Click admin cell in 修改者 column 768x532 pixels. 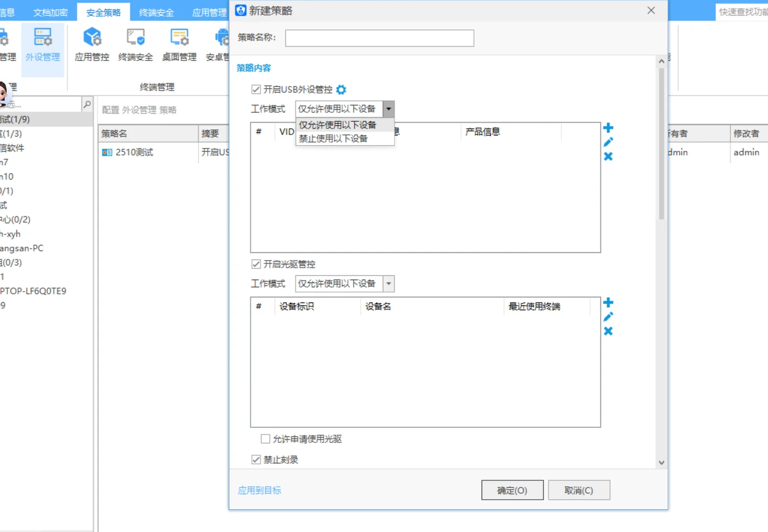pos(746,152)
